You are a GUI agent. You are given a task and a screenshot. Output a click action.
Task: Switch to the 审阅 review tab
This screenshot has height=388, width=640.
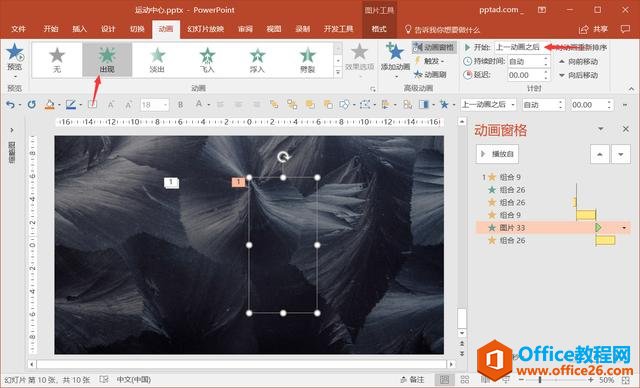tap(245, 29)
